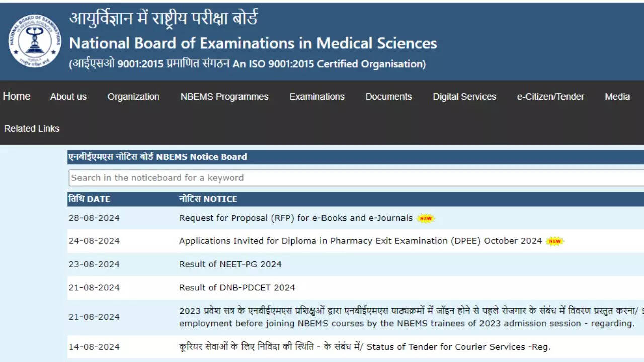The height and width of the screenshot is (362, 644).
Task: Open Result of DNB-PDCET 2024 notice
Action: click(236, 288)
